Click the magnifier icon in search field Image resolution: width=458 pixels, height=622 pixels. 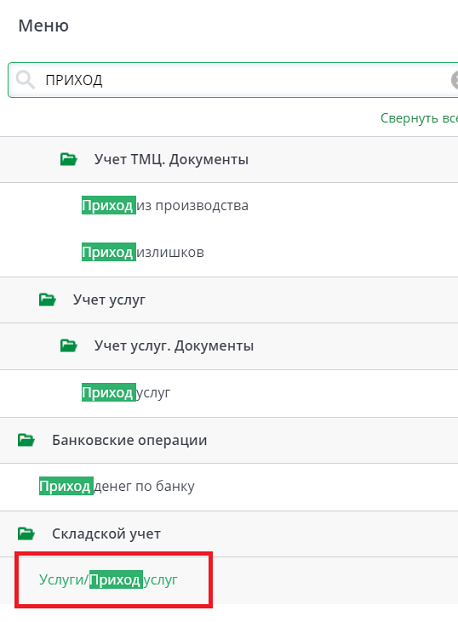click(25, 80)
